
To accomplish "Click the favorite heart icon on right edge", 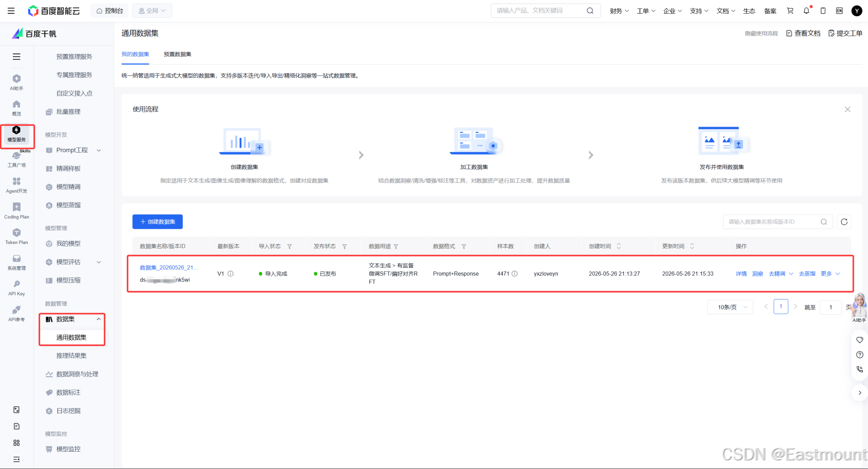I will pos(860,340).
